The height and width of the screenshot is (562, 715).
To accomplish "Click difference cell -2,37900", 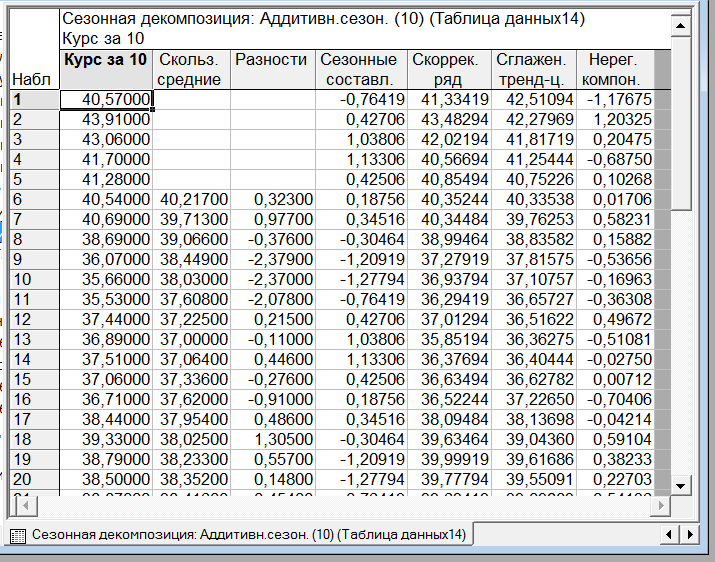I will (273, 259).
